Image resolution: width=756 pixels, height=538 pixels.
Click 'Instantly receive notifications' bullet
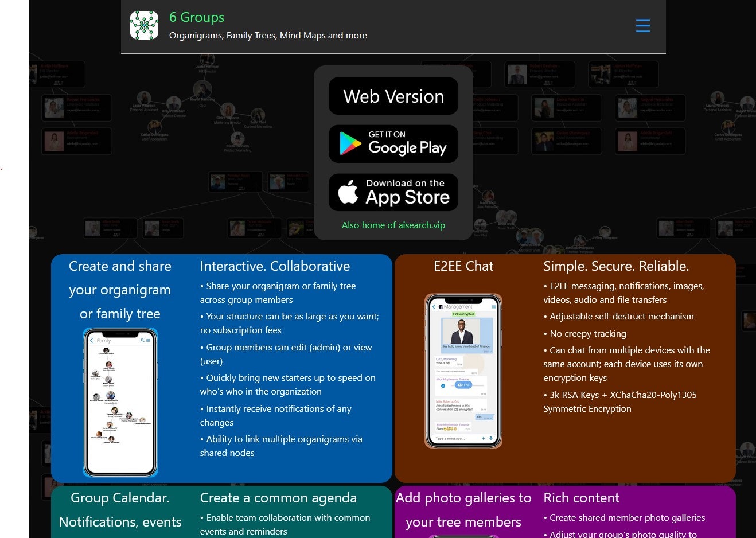tap(276, 416)
